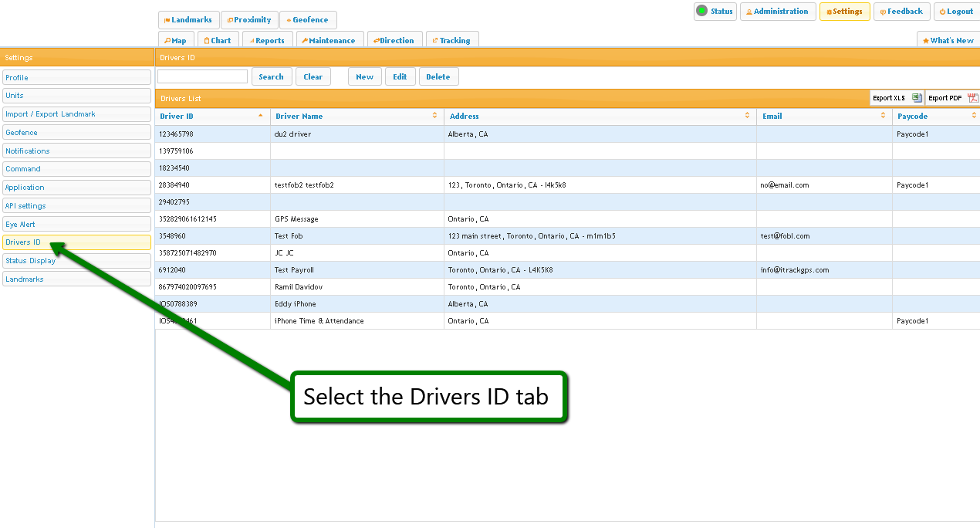
Task: Open the What's New star tab
Action: [x=948, y=40]
